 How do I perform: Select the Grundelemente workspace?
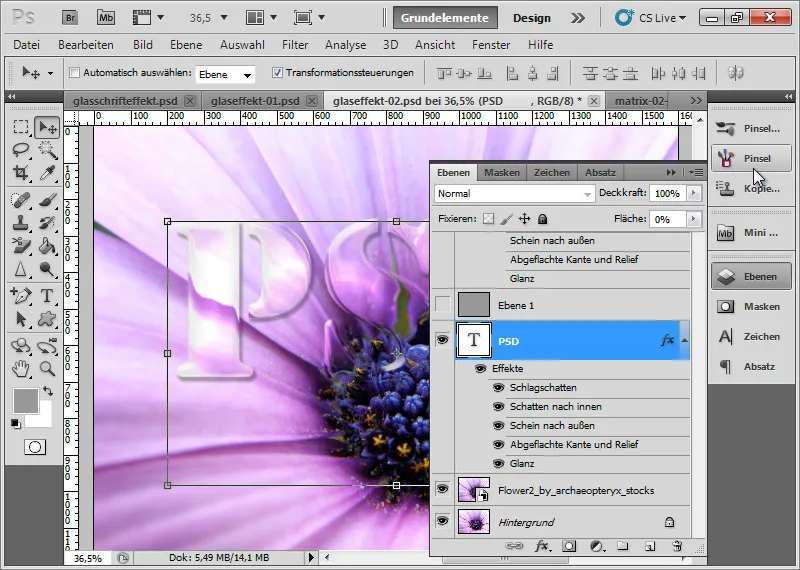pos(444,18)
